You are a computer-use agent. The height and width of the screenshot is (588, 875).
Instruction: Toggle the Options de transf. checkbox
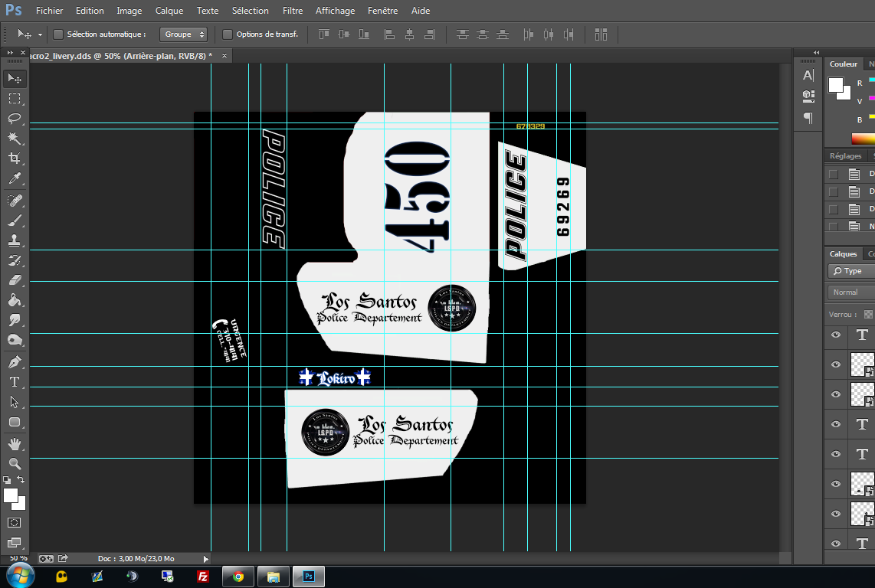coord(228,34)
